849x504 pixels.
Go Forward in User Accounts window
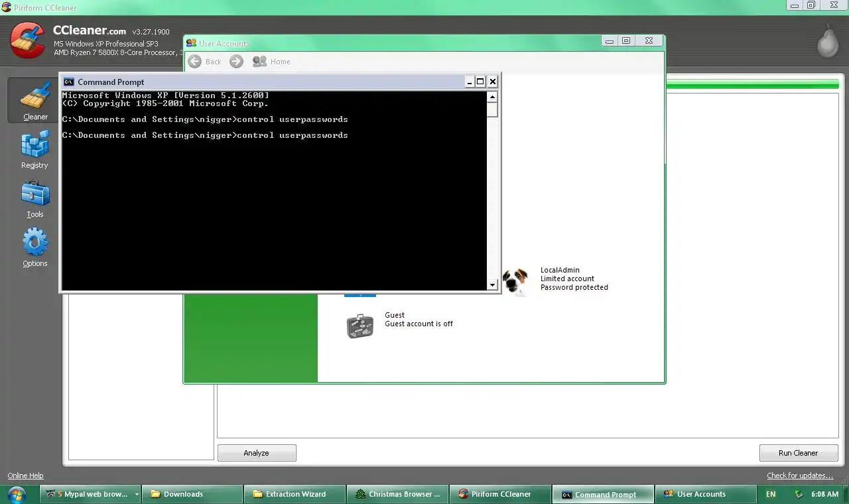[x=236, y=62]
